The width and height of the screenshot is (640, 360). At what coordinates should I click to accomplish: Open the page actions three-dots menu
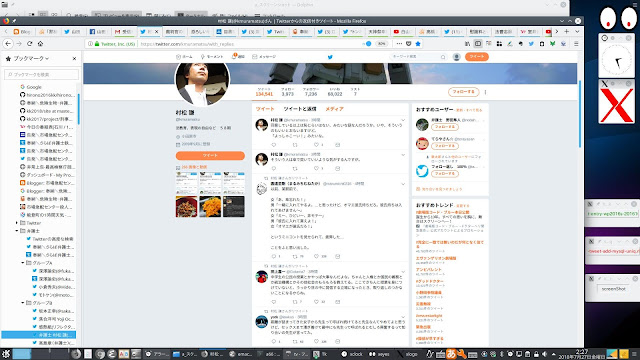(399, 44)
